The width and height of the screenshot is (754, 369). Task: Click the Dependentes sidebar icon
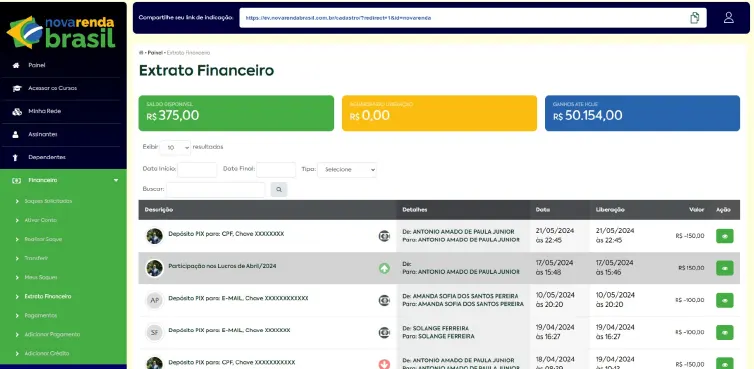pos(15,157)
